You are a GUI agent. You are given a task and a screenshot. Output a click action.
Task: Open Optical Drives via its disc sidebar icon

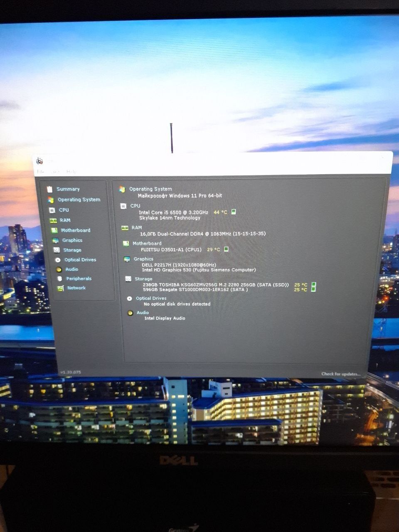coord(57,260)
